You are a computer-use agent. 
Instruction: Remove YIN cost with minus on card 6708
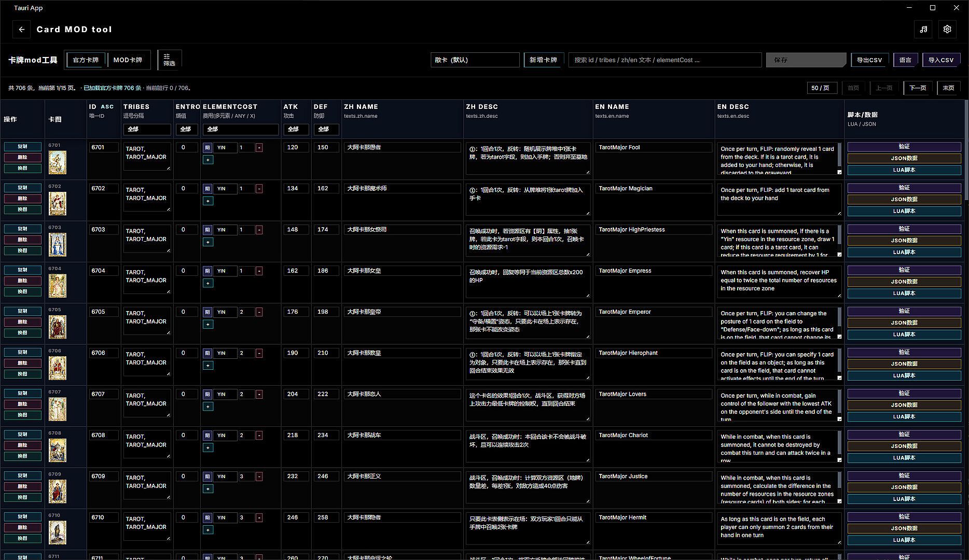click(259, 436)
